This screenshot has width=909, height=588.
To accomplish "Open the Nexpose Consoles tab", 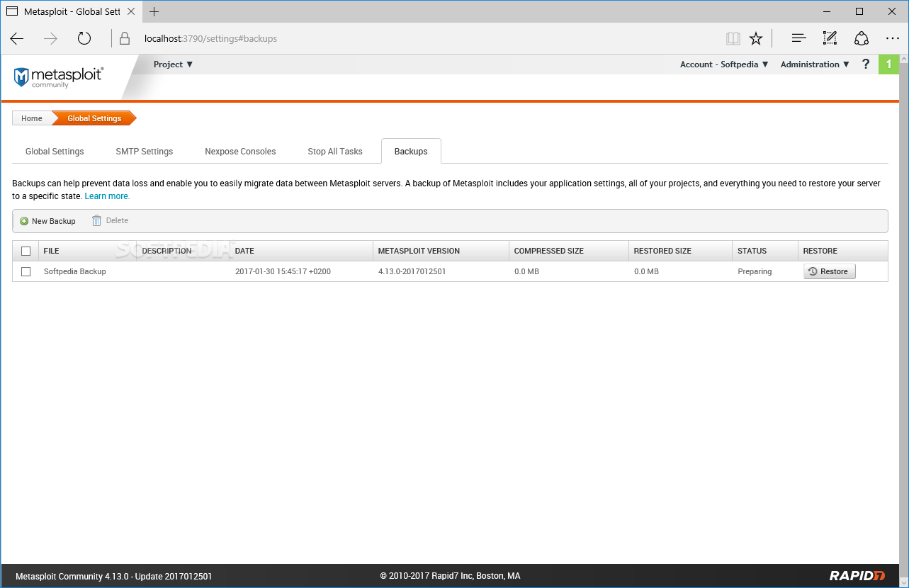I will [x=240, y=152].
